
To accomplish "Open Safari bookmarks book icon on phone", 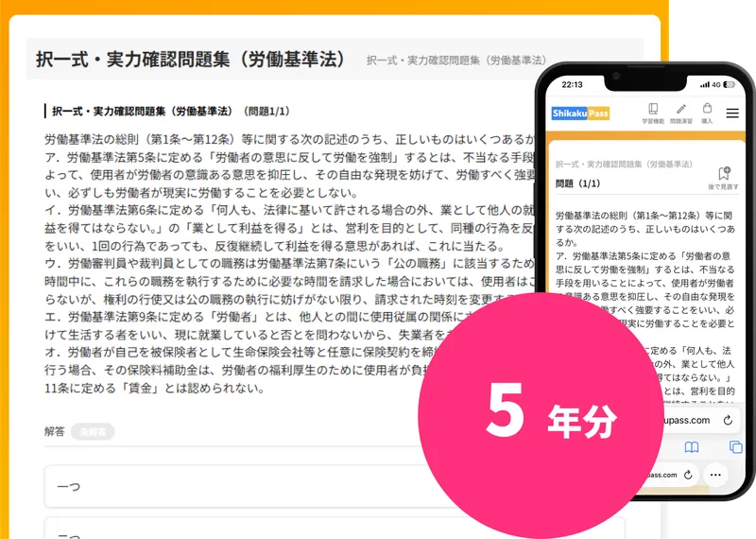I will coord(692,447).
